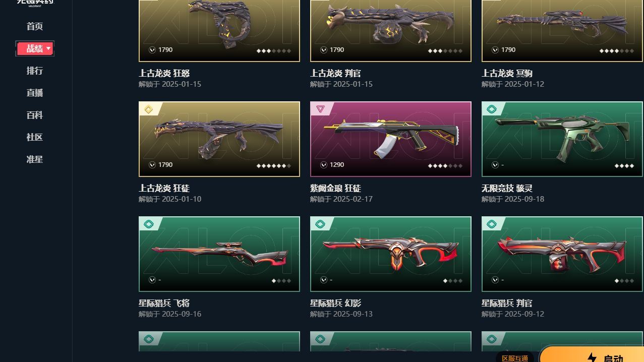Click the pink triangle tier badge on 紫阙金琅 狂徒
This screenshot has width=644, height=362.
coord(320,109)
